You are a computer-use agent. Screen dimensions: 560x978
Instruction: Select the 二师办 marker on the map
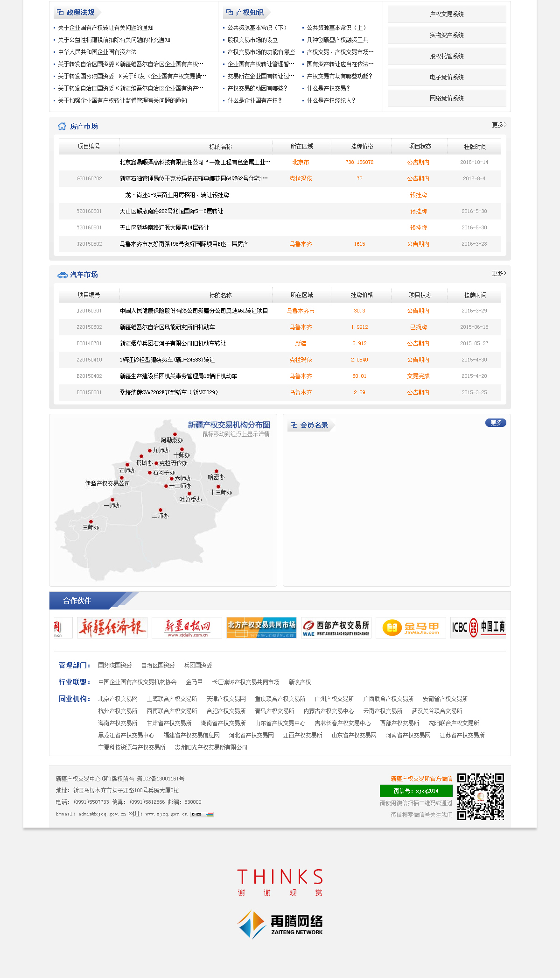(x=161, y=510)
